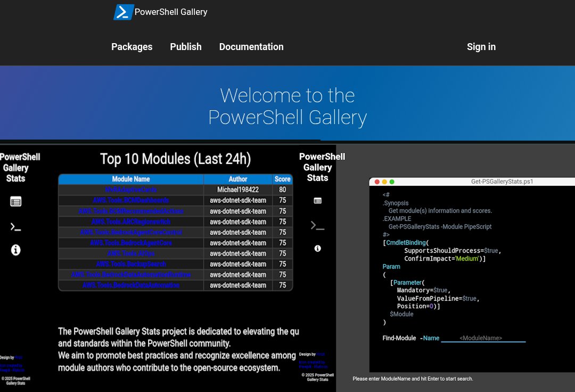Click ConfirmImpact='Medium' line in code
The image size is (575, 392).
pyautogui.click(x=445, y=258)
